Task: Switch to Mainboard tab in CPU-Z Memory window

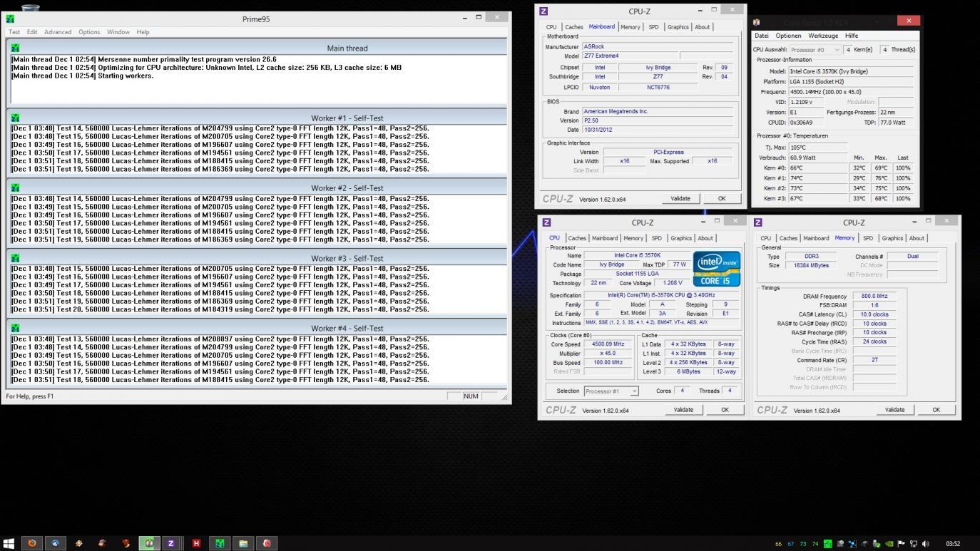Action: 816,238
